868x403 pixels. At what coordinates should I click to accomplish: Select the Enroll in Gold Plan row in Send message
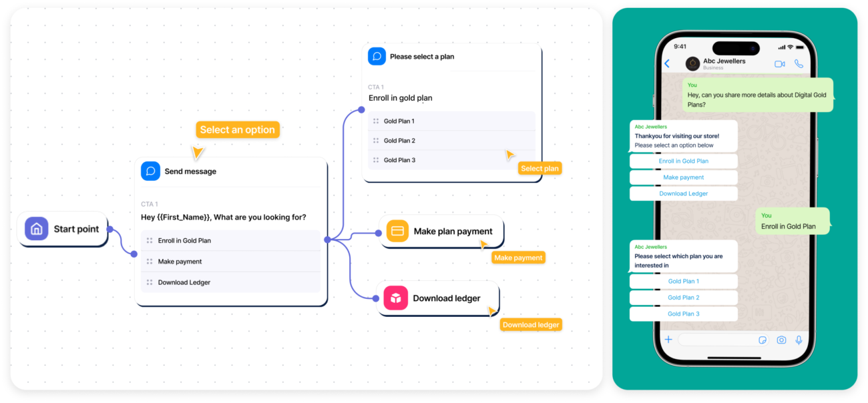(x=230, y=240)
